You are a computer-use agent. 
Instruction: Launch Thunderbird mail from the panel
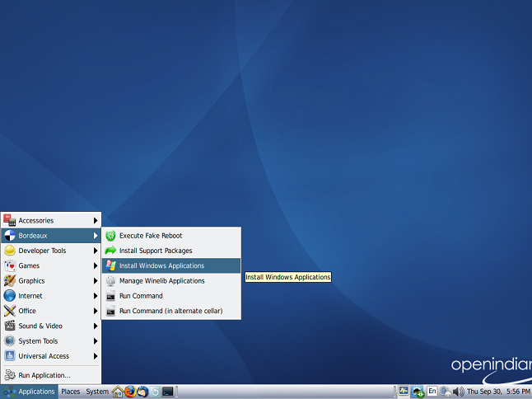pyautogui.click(x=142, y=392)
